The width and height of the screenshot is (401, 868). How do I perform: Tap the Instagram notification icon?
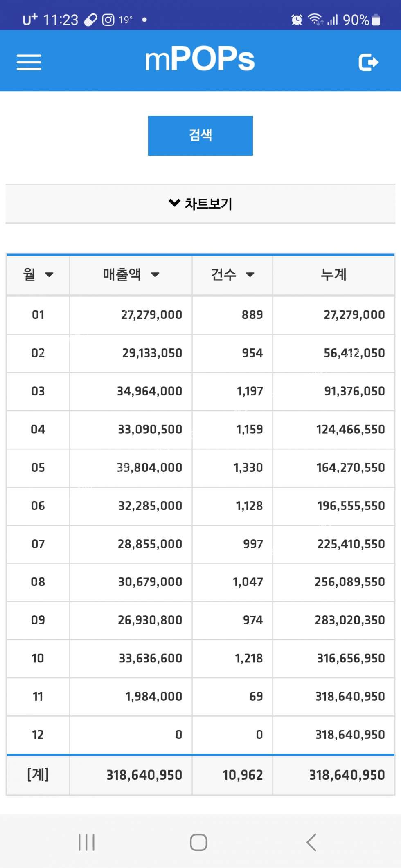[108, 20]
